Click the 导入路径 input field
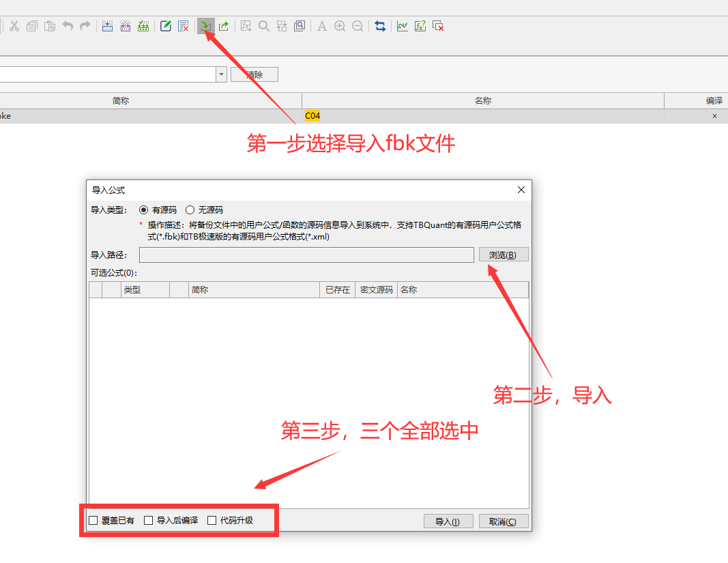The width and height of the screenshot is (728, 563). coord(306,254)
